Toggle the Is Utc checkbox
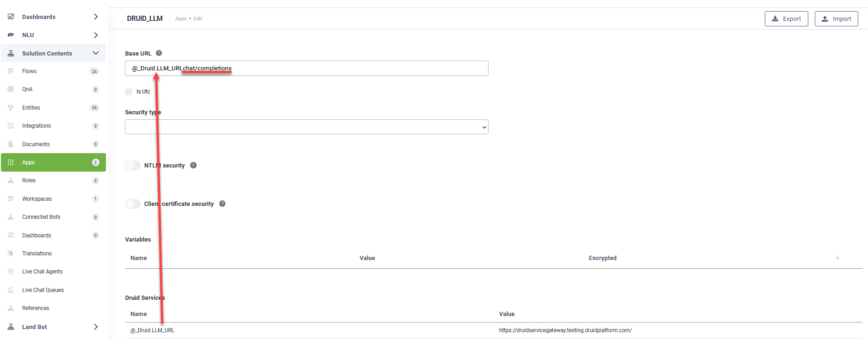This screenshot has height=341, width=868. (x=129, y=92)
